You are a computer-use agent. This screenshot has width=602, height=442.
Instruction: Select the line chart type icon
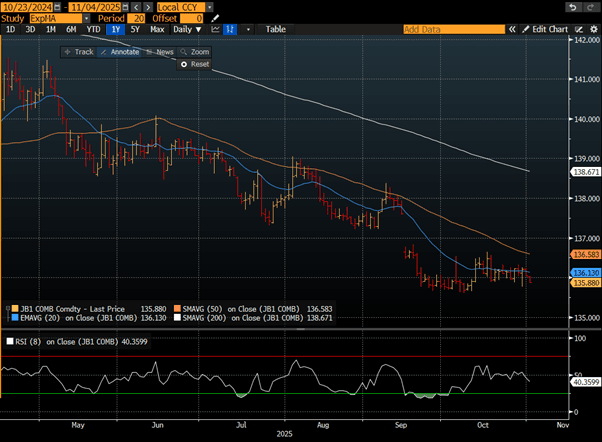click(x=215, y=30)
